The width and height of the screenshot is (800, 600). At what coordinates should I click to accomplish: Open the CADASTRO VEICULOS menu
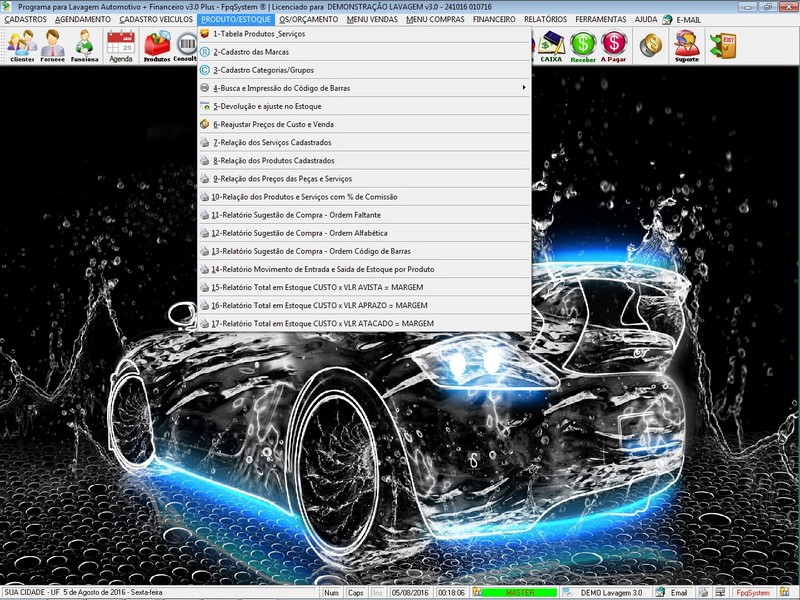click(x=156, y=19)
